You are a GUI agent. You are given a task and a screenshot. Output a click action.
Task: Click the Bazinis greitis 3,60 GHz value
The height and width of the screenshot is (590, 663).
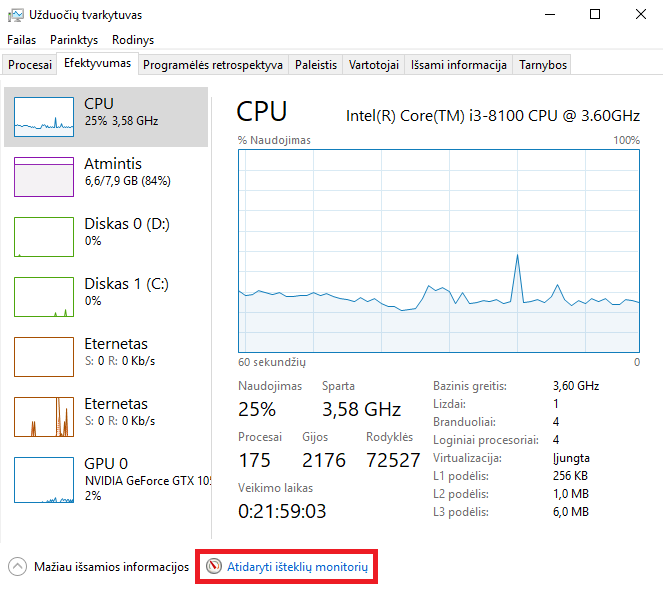pos(576,386)
